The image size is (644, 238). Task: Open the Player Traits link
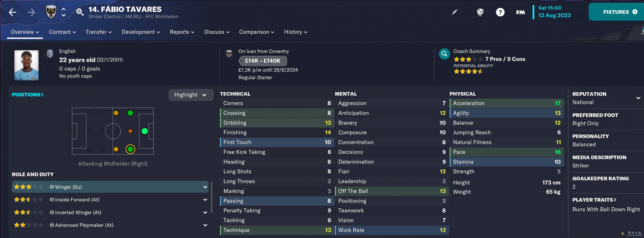point(594,200)
